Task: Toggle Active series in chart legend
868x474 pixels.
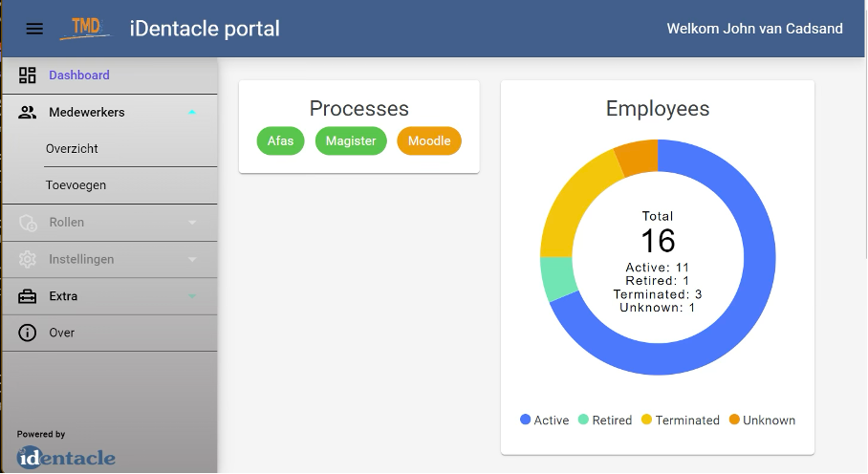Action: click(545, 420)
